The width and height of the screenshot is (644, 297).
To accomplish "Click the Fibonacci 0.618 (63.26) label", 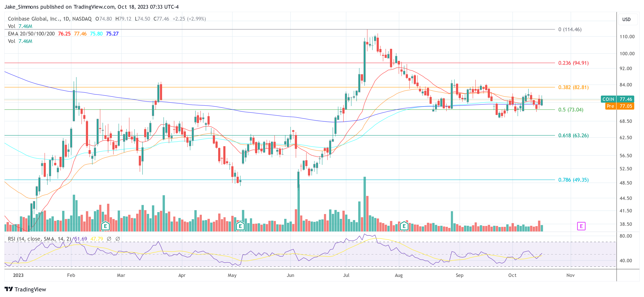I will [x=573, y=135].
